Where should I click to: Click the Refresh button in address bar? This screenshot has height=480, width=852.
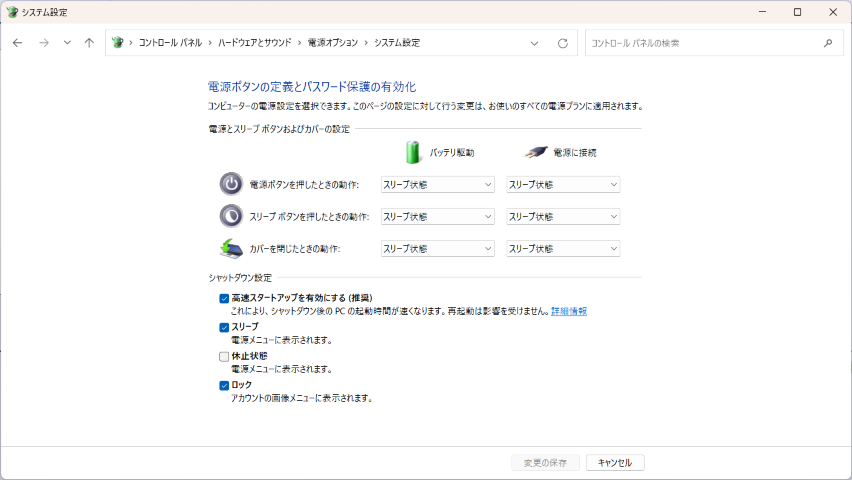[562, 43]
